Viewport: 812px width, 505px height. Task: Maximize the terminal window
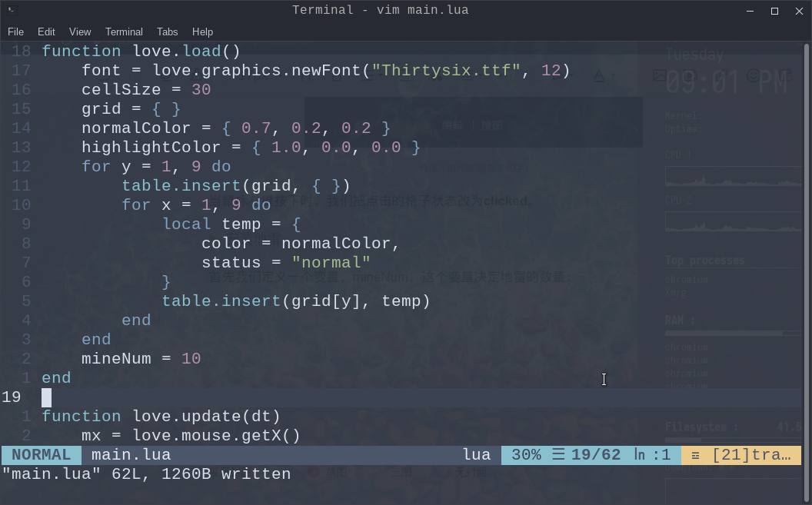pos(775,11)
